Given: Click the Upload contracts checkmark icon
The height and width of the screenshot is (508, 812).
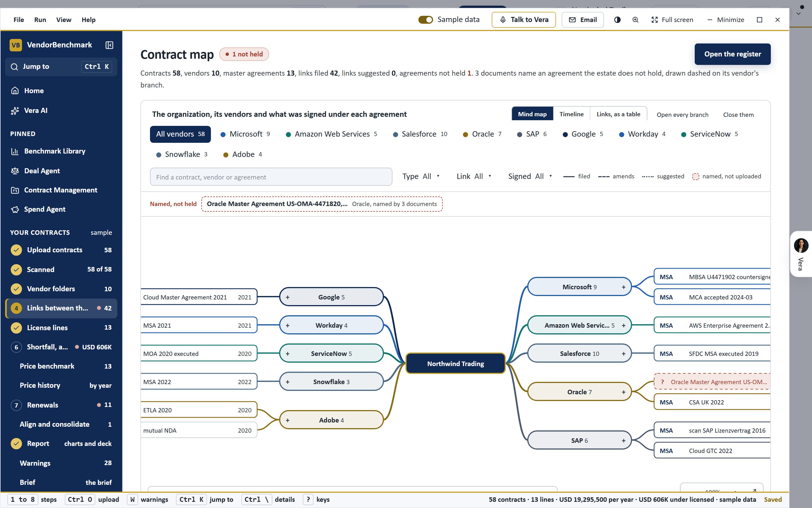Looking at the screenshot, I should click(16, 250).
